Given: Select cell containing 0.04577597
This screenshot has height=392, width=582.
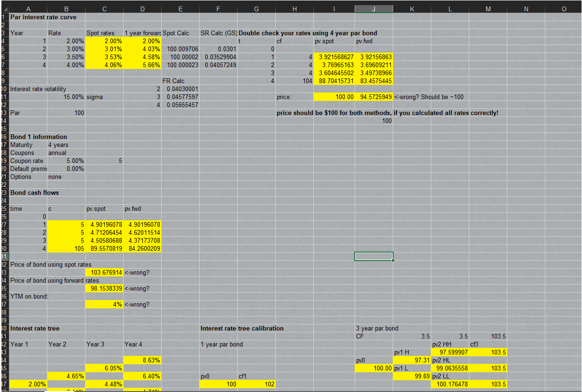Looking at the screenshot, I should click(180, 97).
